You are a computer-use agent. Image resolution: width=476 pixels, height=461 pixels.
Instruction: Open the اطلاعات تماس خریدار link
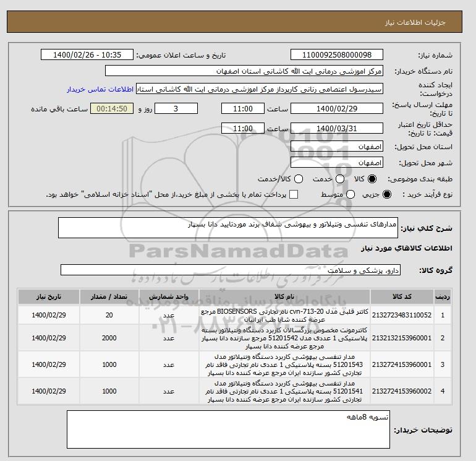[x=100, y=89]
